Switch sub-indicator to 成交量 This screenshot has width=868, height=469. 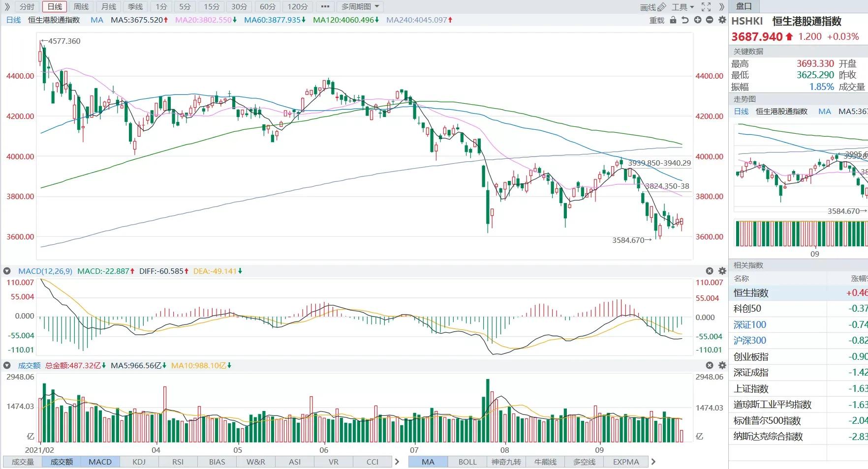[23, 462]
